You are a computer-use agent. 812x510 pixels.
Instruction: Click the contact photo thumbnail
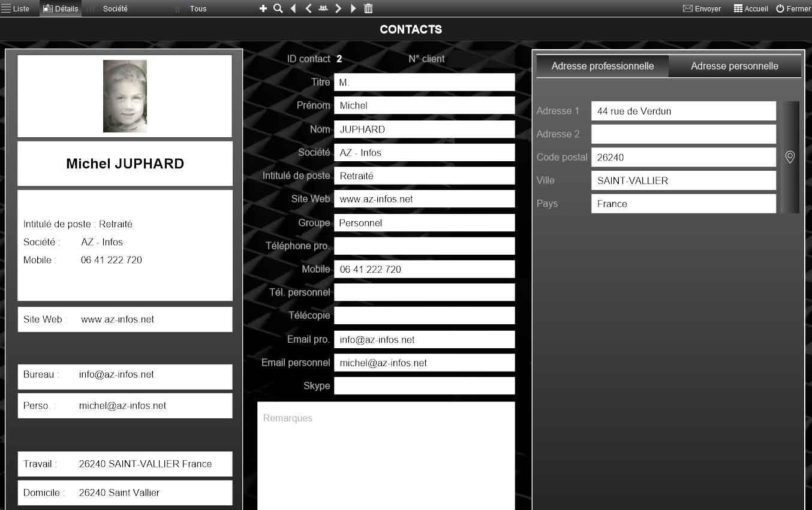point(125,96)
